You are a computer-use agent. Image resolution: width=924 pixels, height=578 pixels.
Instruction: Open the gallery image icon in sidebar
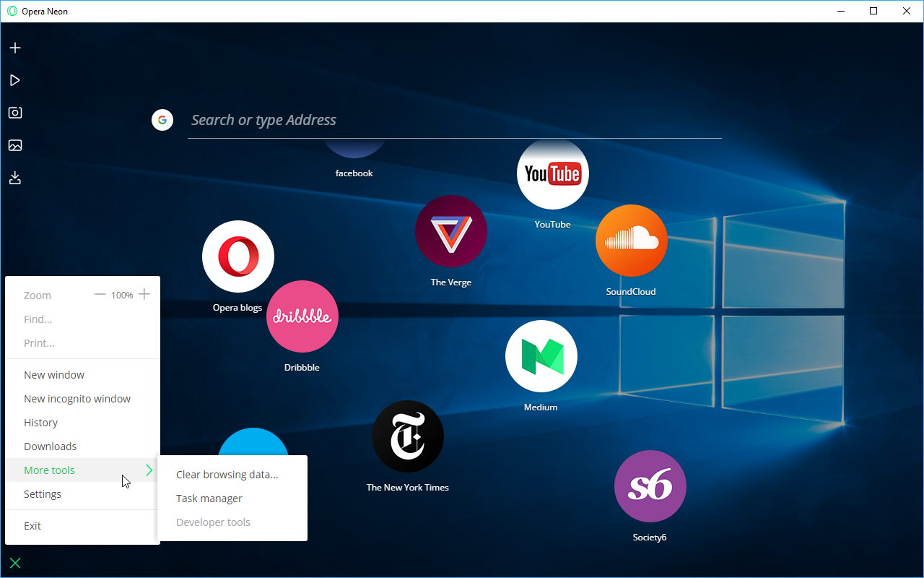(15, 145)
